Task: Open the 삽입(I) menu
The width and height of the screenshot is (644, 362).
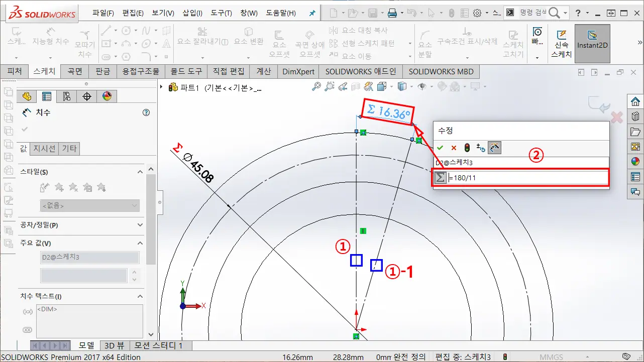Action: click(192, 13)
